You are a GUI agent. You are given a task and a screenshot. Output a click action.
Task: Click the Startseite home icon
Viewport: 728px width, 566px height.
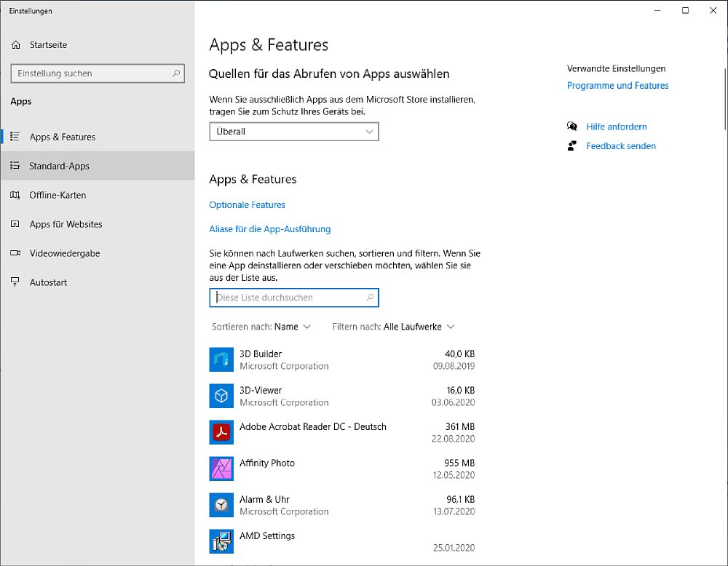16,45
